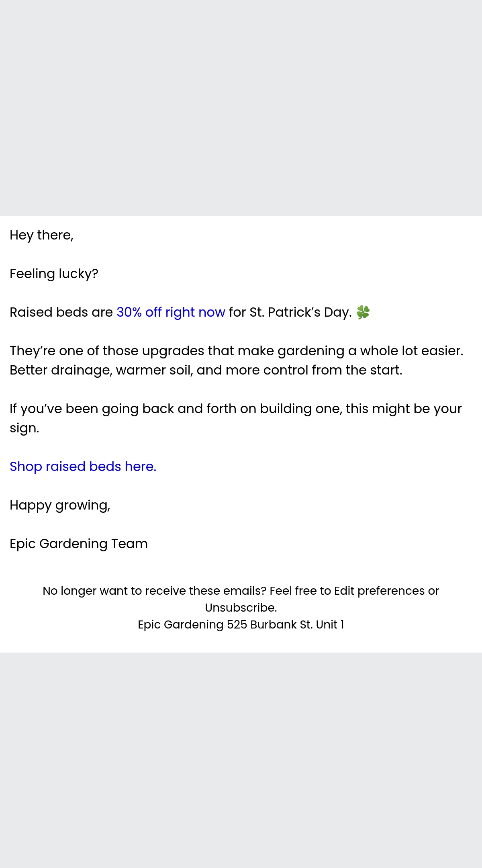Screen dimensions: 482x868
Task: Click the 'They're one of those upgrades' sentence
Action: coord(237,351)
